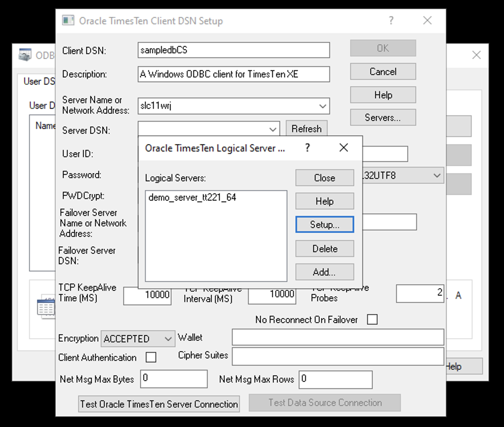The width and height of the screenshot is (504, 427).
Task: Click the Add button to create a logical server
Action: point(324,272)
